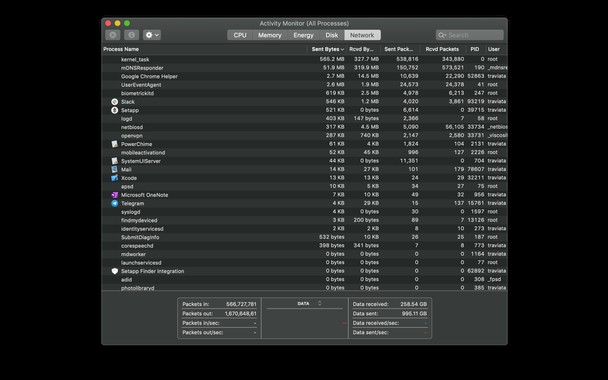Open the Energy tab

[303, 35]
